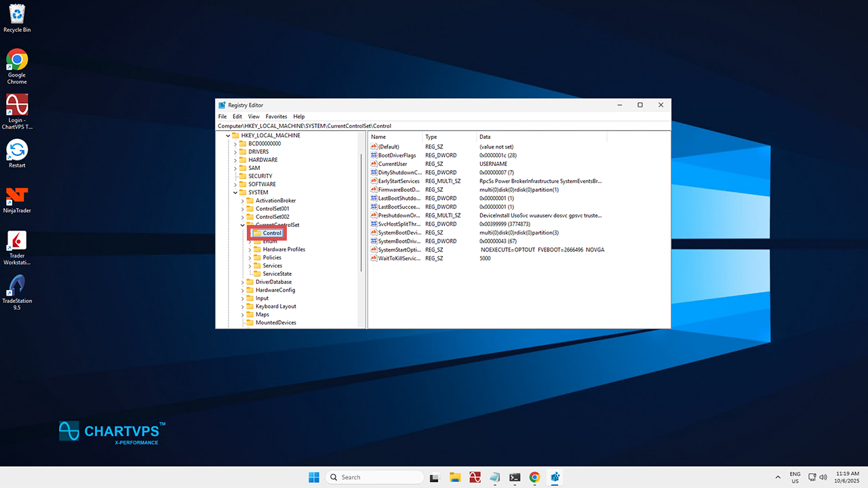Image resolution: width=868 pixels, height=488 pixels.
Task: Select the BootDriverFlags registry value
Action: click(x=397, y=155)
